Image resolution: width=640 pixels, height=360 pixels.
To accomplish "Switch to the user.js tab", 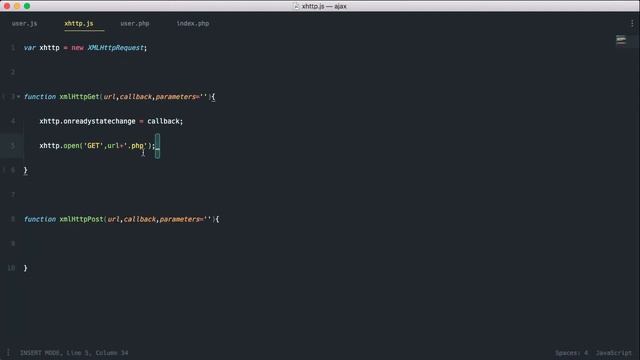I will tap(24, 24).
